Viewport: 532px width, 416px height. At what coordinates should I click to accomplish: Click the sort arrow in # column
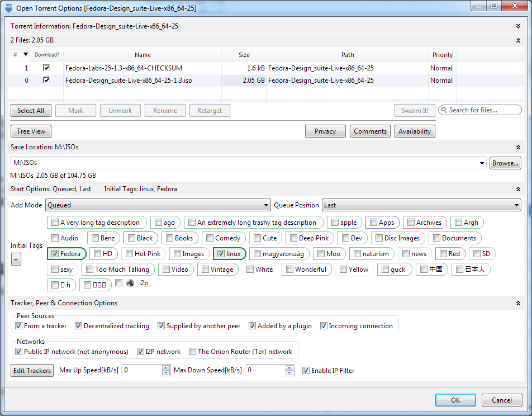pyautogui.click(x=26, y=54)
